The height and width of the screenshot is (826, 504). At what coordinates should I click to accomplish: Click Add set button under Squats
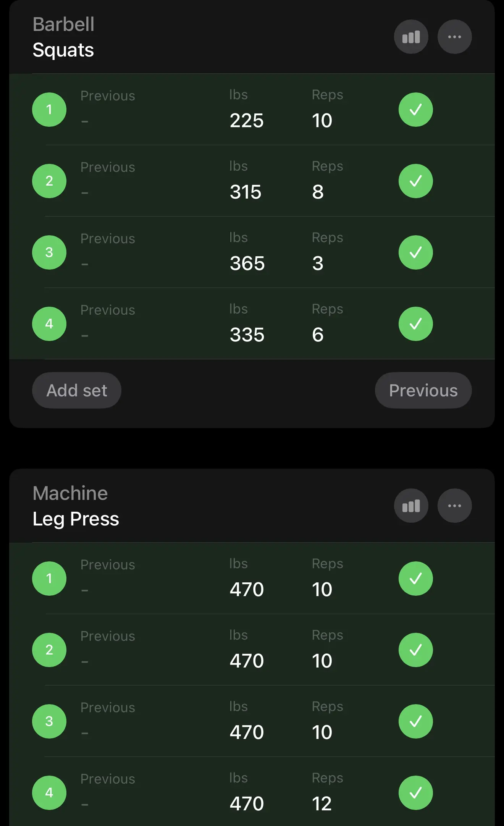point(77,390)
